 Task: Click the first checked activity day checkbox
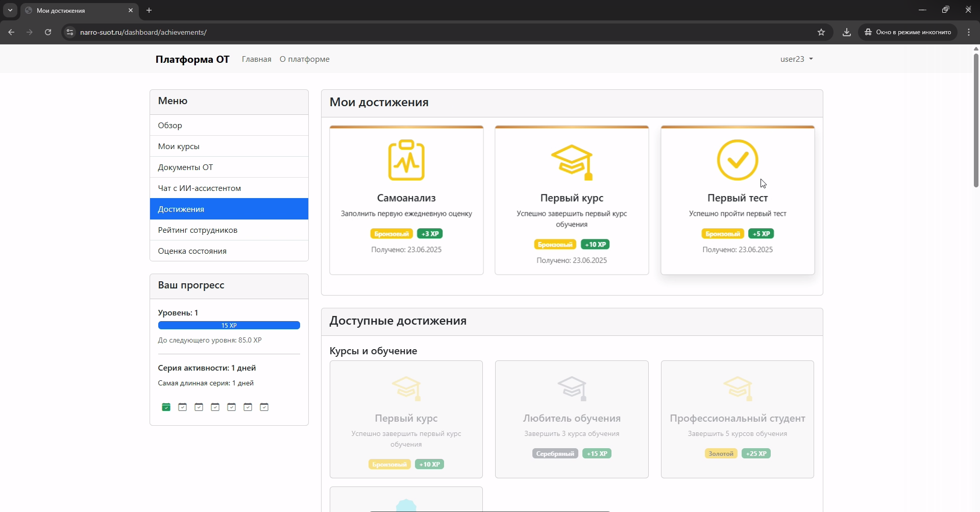166,407
